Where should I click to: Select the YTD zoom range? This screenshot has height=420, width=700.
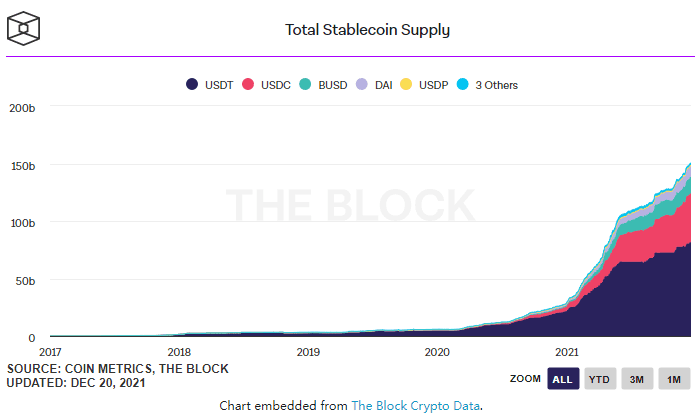[600, 379]
